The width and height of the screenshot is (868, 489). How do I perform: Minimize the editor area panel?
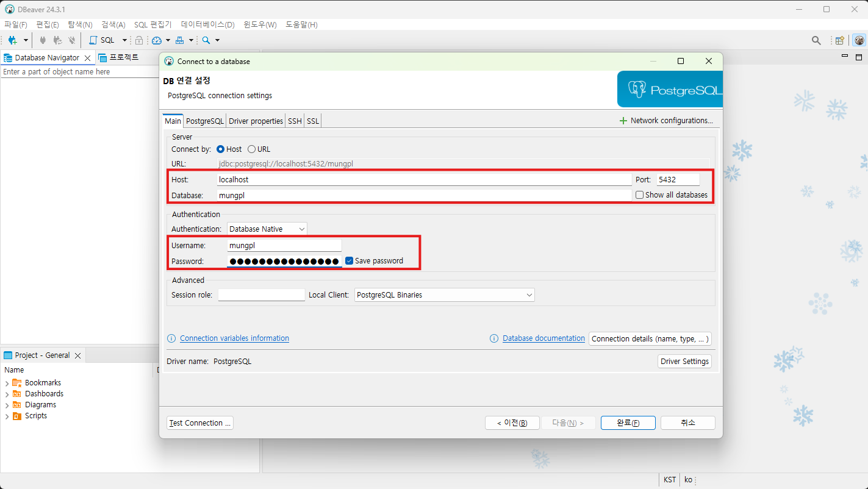coord(845,57)
